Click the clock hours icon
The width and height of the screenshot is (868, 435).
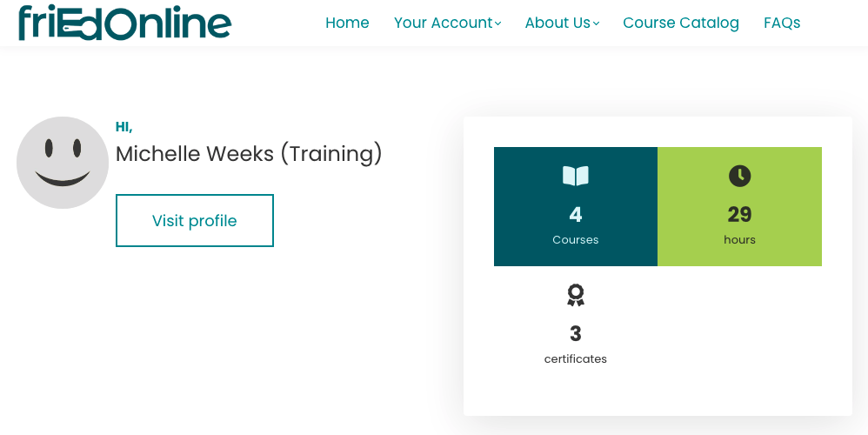tap(739, 176)
